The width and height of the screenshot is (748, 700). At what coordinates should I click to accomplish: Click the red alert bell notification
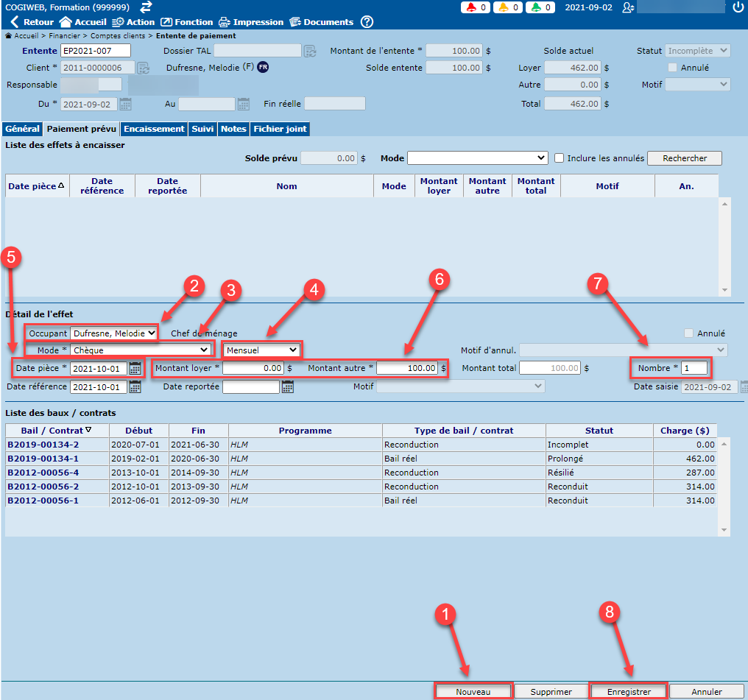pyautogui.click(x=474, y=7)
